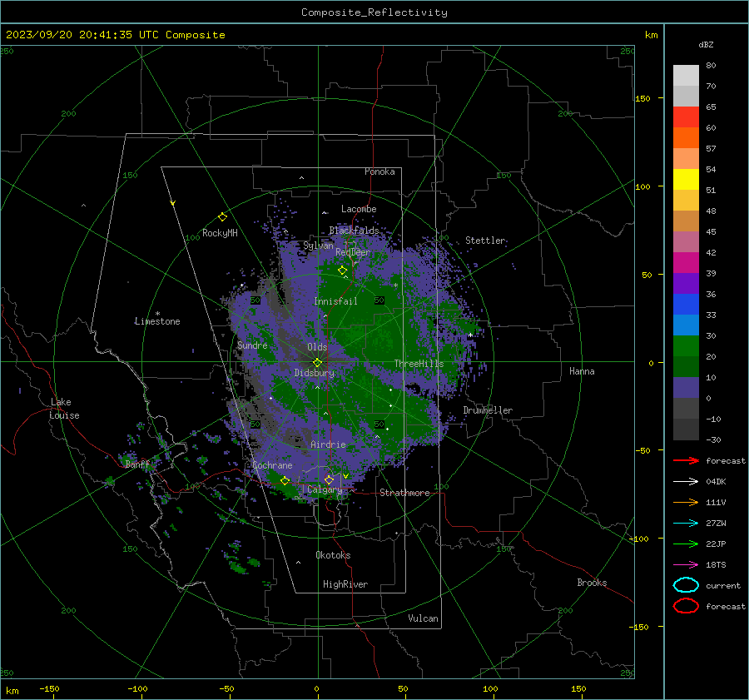Click the Stettler town label
The image size is (749, 700).
tap(485, 241)
